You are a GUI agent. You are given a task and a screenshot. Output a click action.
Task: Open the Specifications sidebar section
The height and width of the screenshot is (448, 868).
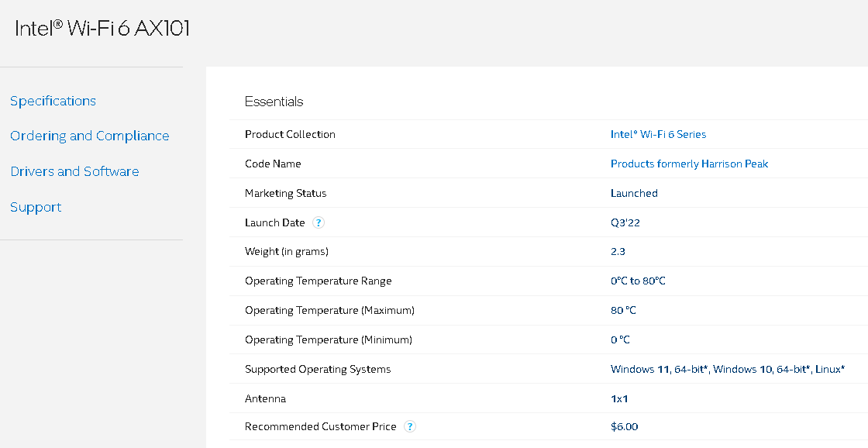(53, 101)
